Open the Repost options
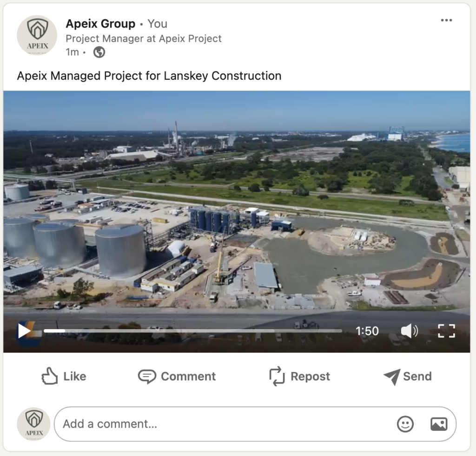Viewport: 476px width, 456px height. [x=300, y=376]
